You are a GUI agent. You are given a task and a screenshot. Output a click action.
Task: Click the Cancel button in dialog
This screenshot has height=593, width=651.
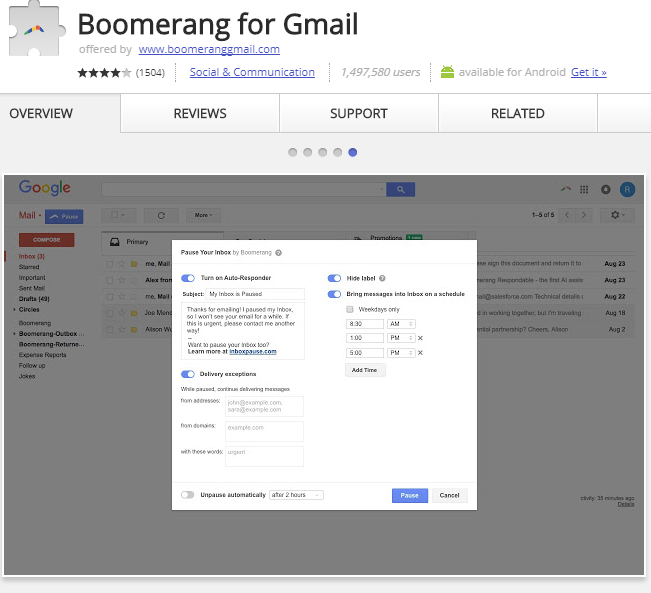coord(449,495)
